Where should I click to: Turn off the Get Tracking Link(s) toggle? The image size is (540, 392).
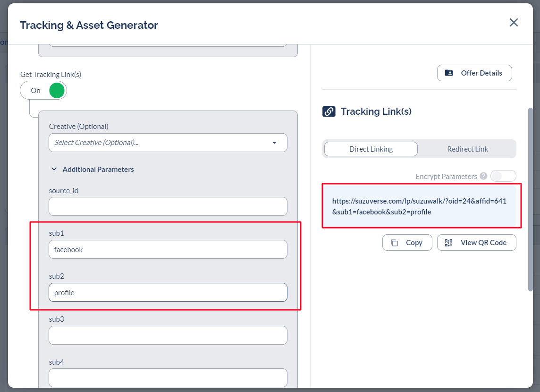pos(44,91)
